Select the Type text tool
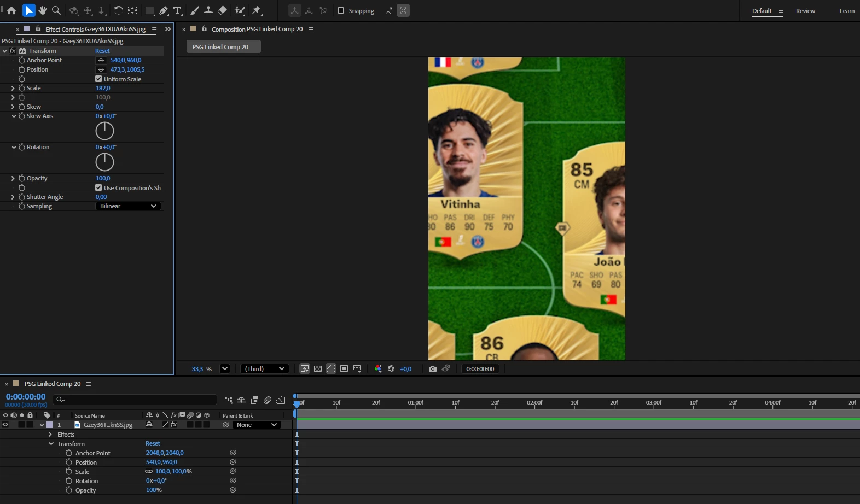This screenshot has height=504, width=860. click(x=177, y=10)
